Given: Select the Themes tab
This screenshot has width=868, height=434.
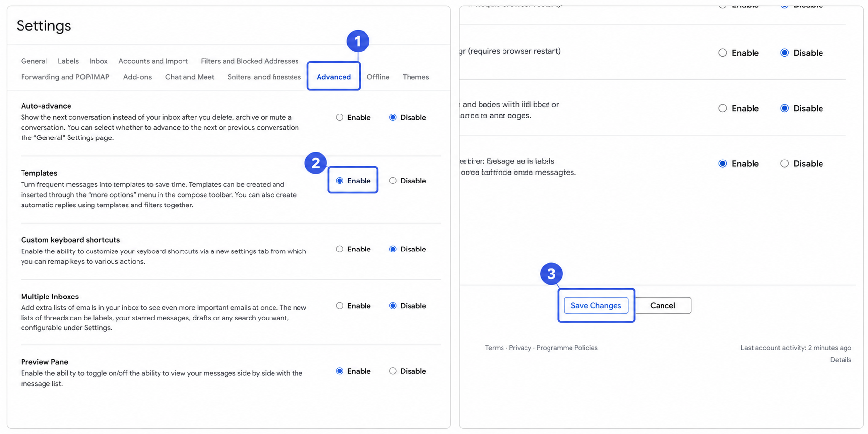Looking at the screenshot, I should 415,77.
